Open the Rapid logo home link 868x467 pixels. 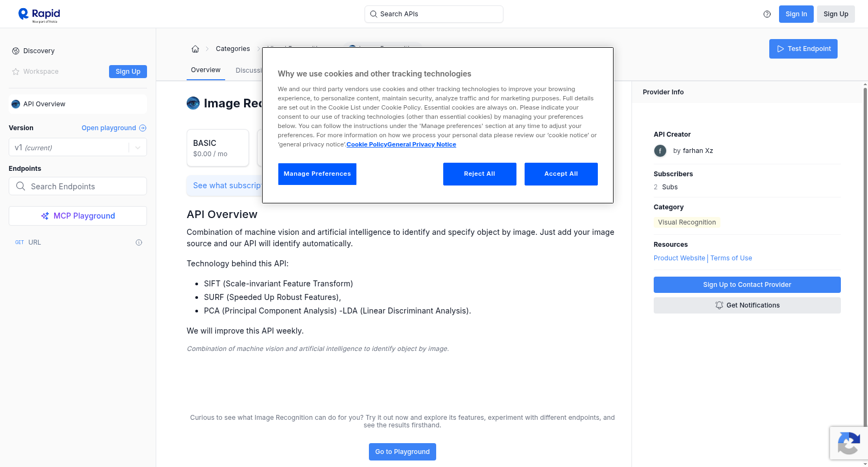click(39, 15)
